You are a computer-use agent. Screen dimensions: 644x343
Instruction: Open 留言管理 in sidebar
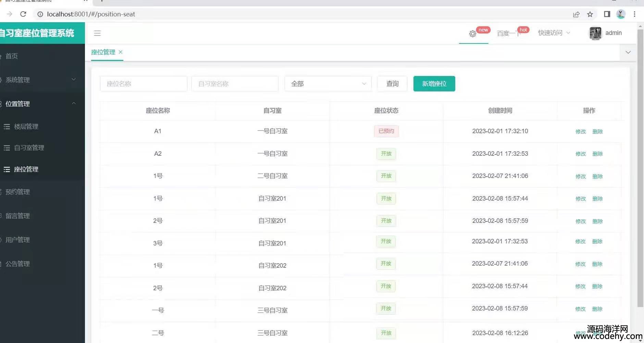click(18, 216)
